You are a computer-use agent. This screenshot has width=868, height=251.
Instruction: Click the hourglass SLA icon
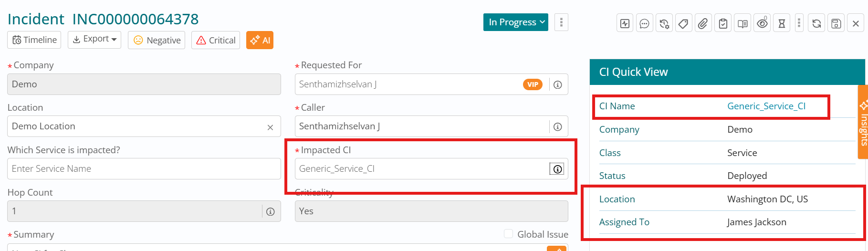pos(782,23)
